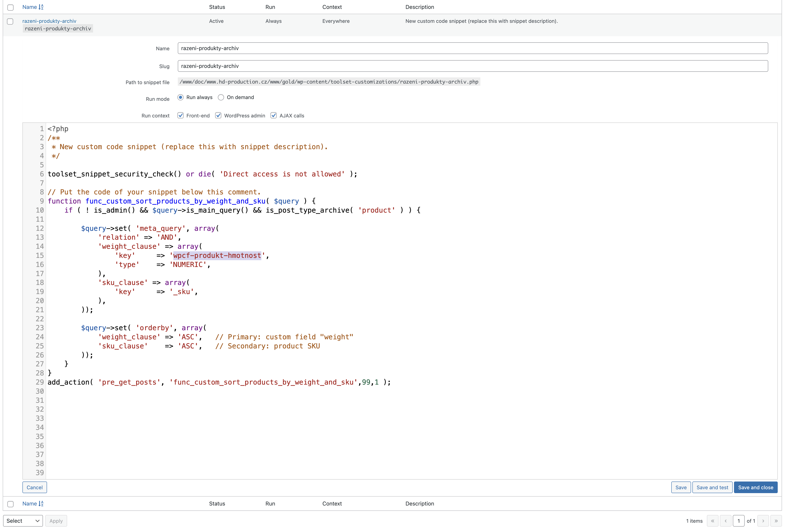
Task: Click the Cancel button
Action: (35, 487)
